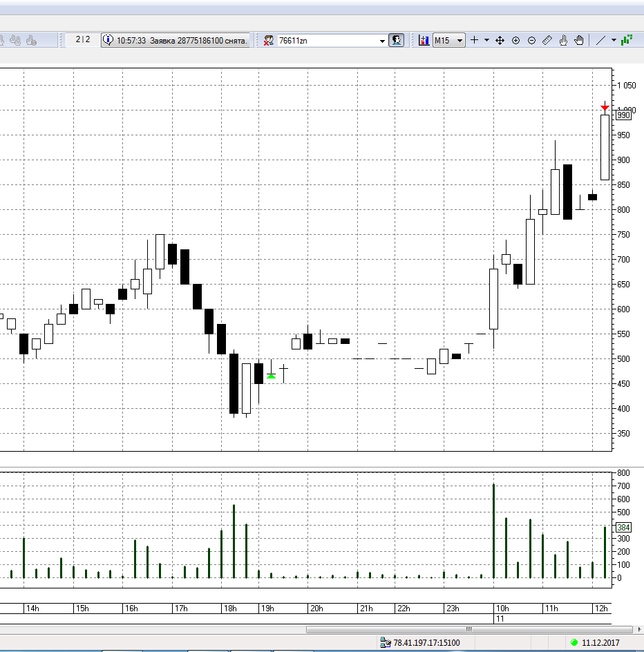The height and width of the screenshot is (652, 644).
Task: Open the message 'Заявка 28775186100 снята.'
Action: pyautogui.click(x=198, y=40)
